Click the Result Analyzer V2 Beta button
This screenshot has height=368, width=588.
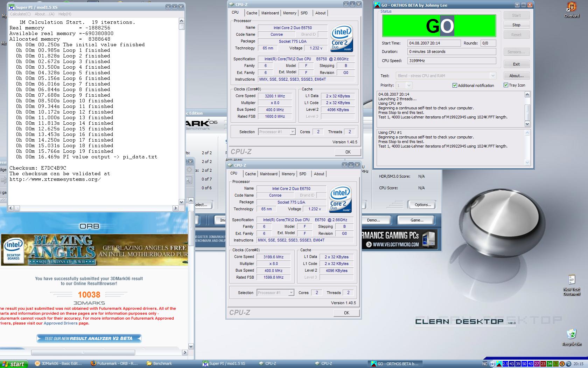(x=89, y=339)
